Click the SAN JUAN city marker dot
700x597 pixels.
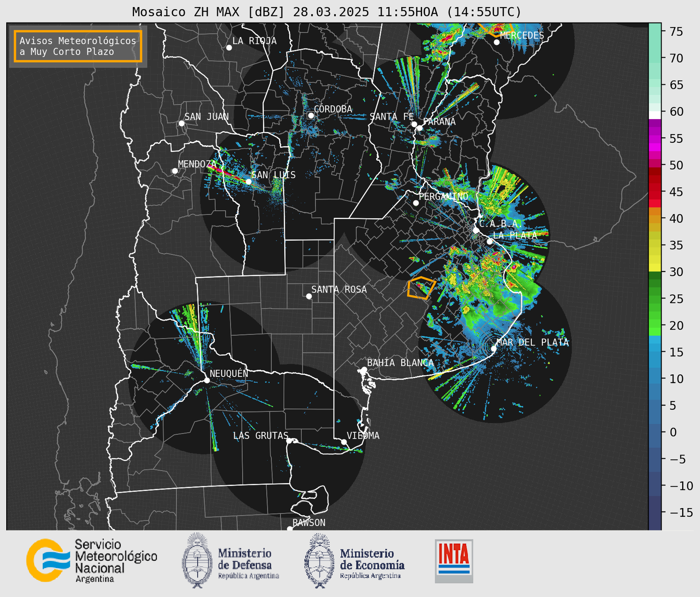(x=181, y=123)
